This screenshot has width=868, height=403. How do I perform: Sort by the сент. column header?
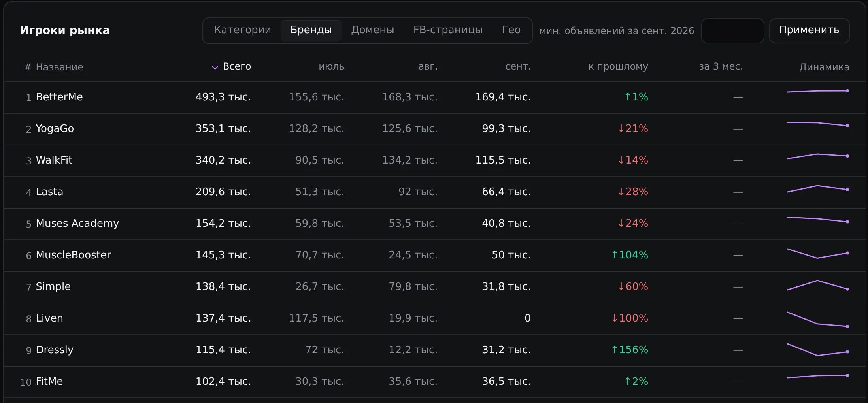518,66
